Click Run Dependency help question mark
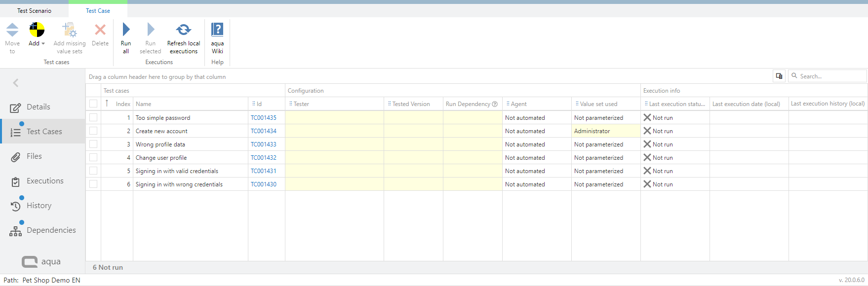 point(495,104)
